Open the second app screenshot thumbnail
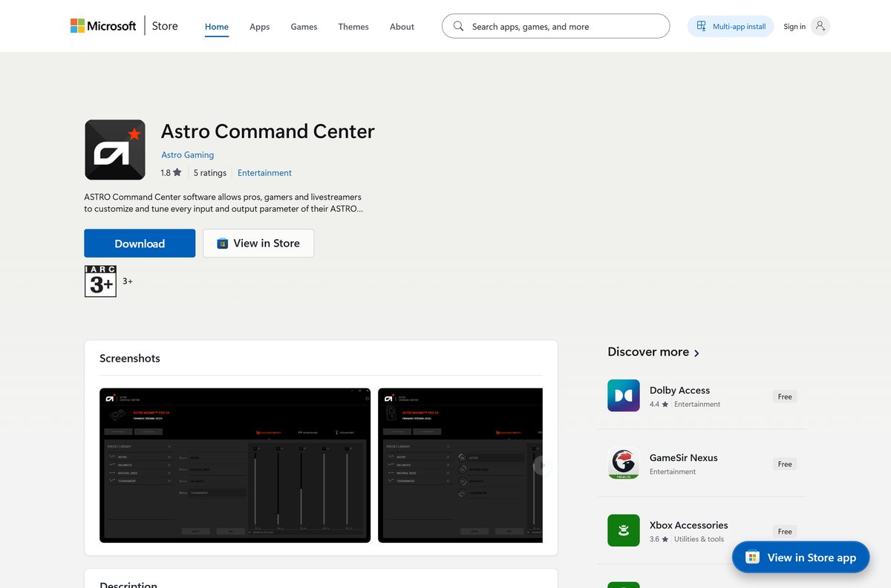Image resolution: width=891 pixels, height=588 pixels. [460, 465]
